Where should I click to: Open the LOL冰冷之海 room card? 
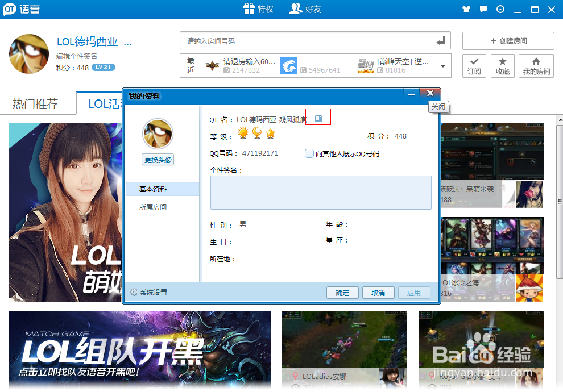click(x=492, y=259)
